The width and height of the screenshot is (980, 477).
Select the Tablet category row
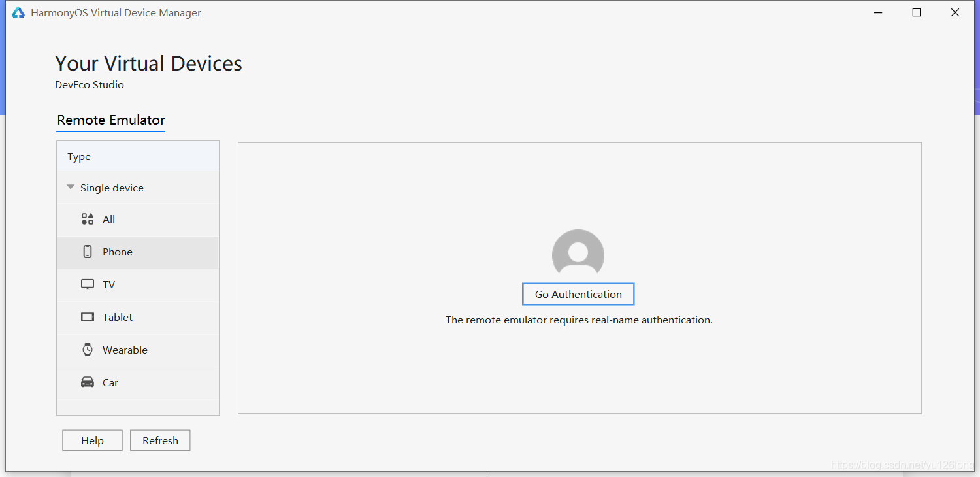click(138, 318)
